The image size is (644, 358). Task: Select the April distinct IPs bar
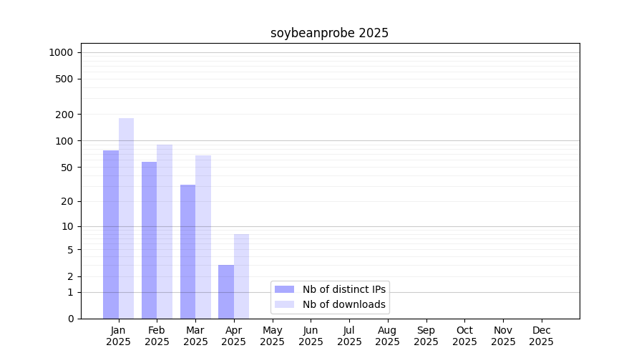coord(226,291)
